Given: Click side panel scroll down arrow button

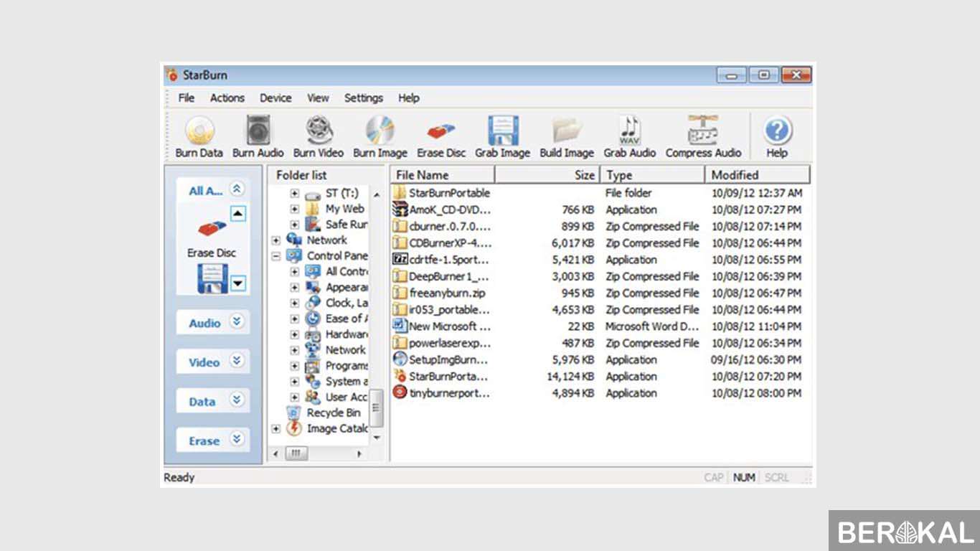Looking at the screenshot, I should click(238, 283).
